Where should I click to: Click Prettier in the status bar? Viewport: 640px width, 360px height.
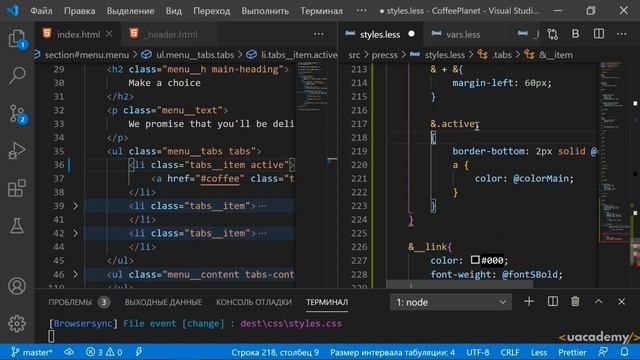[x=572, y=352]
